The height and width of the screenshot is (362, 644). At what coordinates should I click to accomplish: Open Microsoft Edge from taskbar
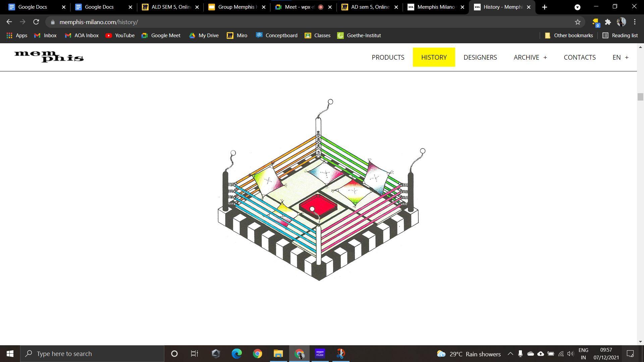tap(237, 354)
